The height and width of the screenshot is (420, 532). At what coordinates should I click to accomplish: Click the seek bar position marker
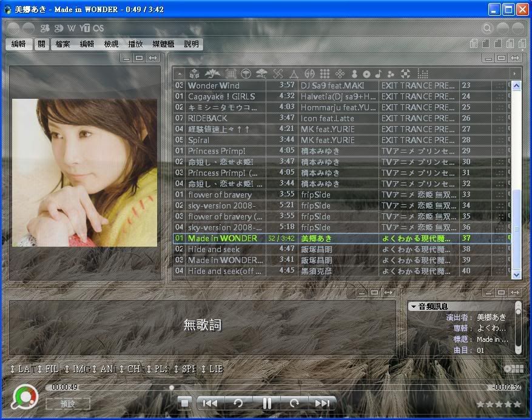pos(172,387)
